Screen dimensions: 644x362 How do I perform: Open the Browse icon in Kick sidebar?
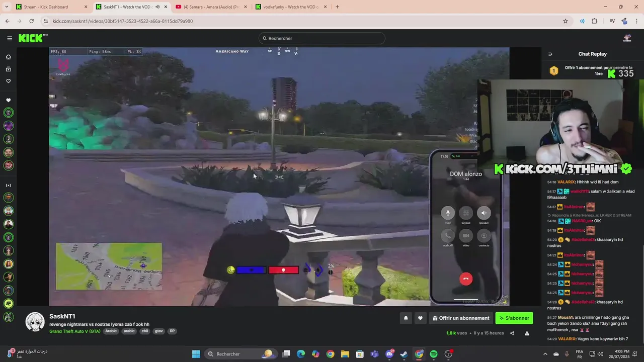click(9, 69)
